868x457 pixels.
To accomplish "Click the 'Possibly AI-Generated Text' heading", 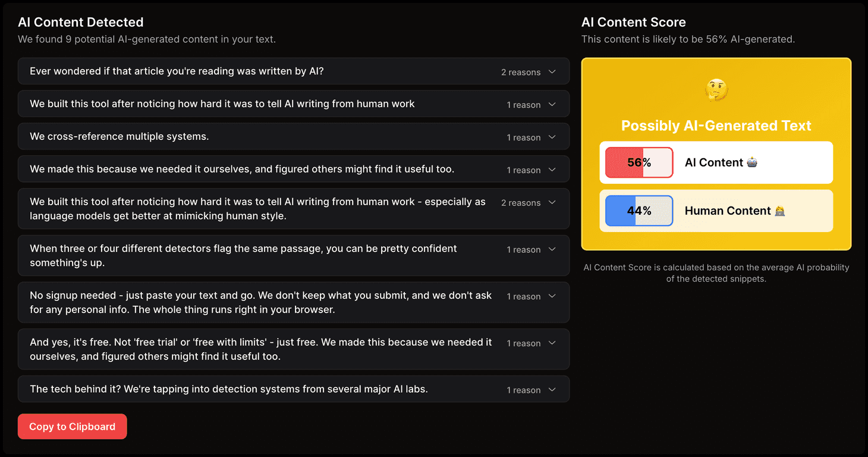I will pyautogui.click(x=716, y=126).
